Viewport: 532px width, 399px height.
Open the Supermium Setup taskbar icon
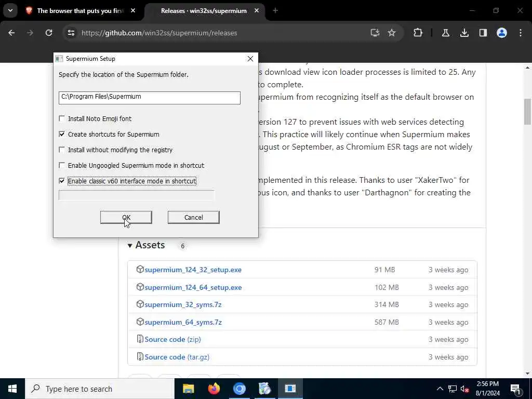[x=290, y=389]
